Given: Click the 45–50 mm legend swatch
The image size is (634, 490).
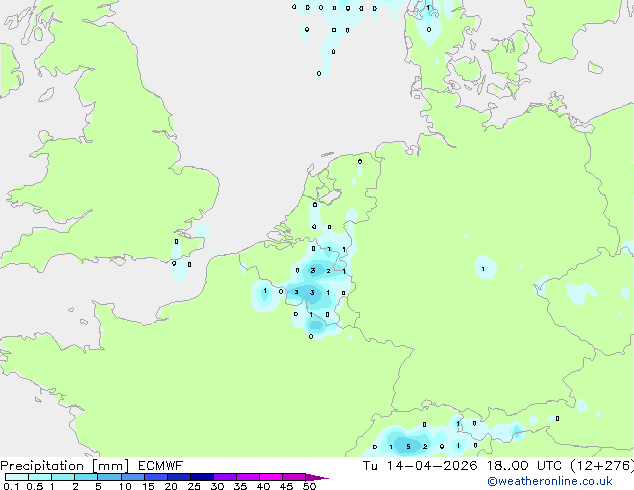Looking at the screenshot, I should tap(294, 477).
